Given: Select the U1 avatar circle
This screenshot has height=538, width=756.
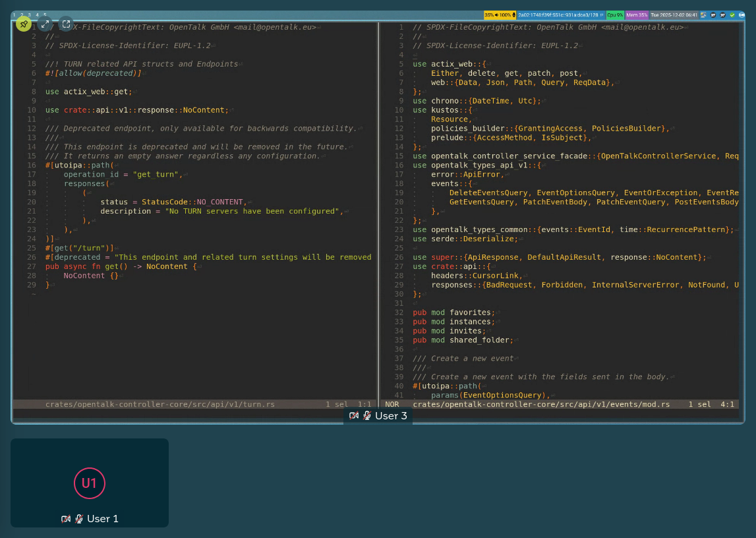Looking at the screenshot, I should pyautogui.click(x=89, y=483).
